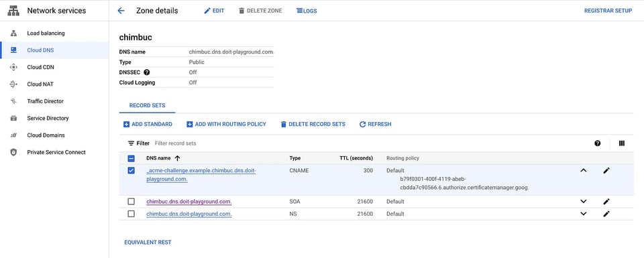Open REGISTRAR SETUP
The width and height of the screenshot is (644, 258).
pos(608,11)
